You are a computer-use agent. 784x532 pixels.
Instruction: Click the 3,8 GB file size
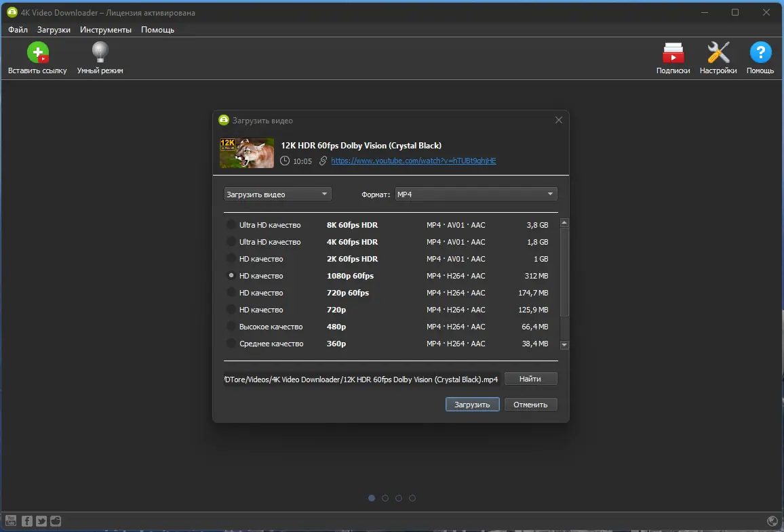537,225
